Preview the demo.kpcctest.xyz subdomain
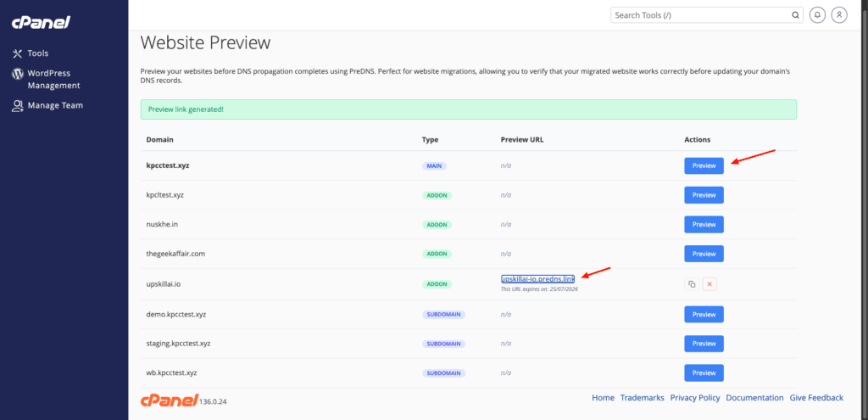 (704, 314)
